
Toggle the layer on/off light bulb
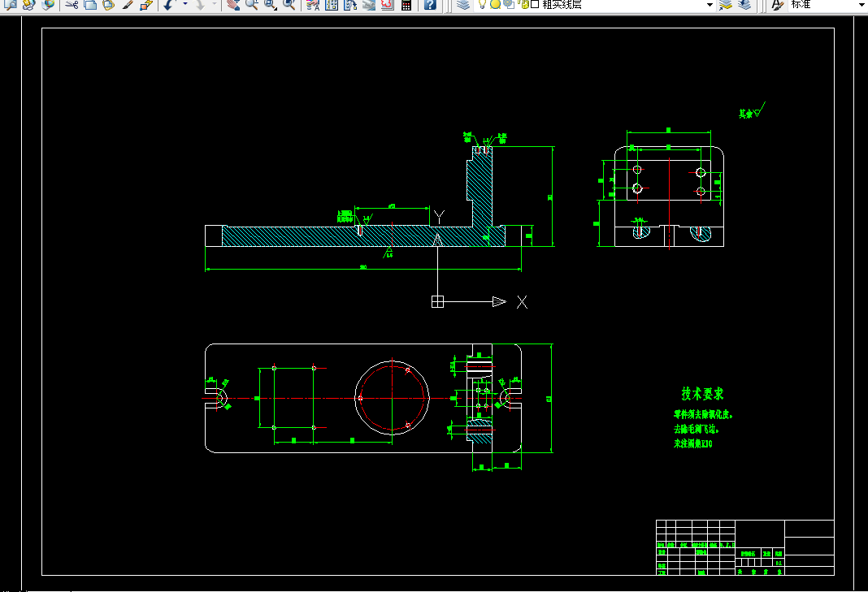(x=482, y=4)
